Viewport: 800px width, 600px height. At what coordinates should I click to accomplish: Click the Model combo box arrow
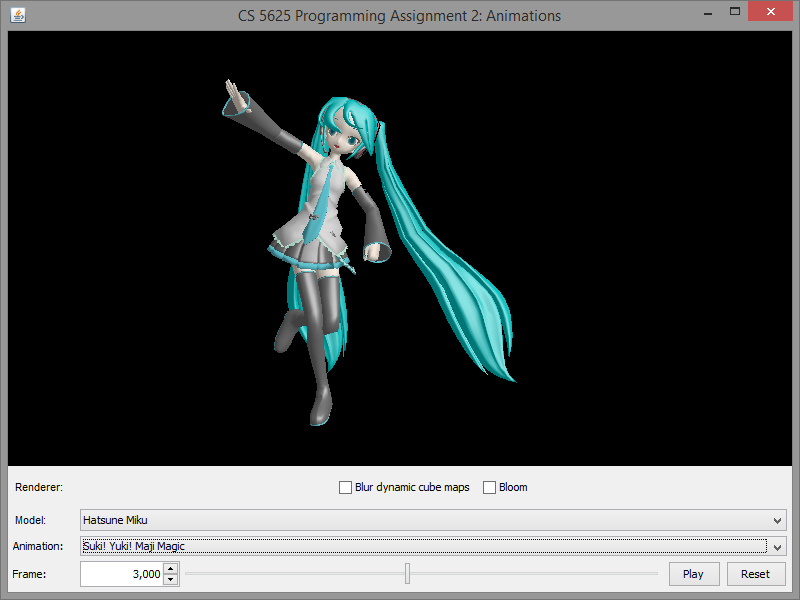(x=778, y=520)
